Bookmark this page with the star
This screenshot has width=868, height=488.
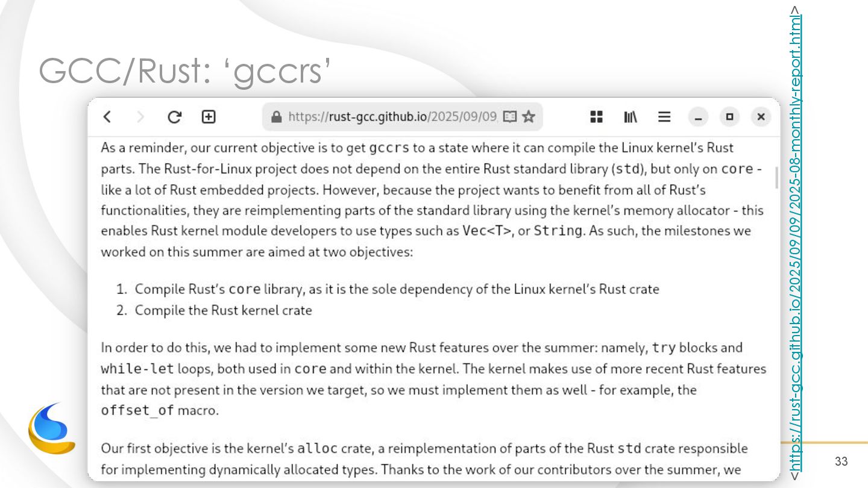click(529, 117)
